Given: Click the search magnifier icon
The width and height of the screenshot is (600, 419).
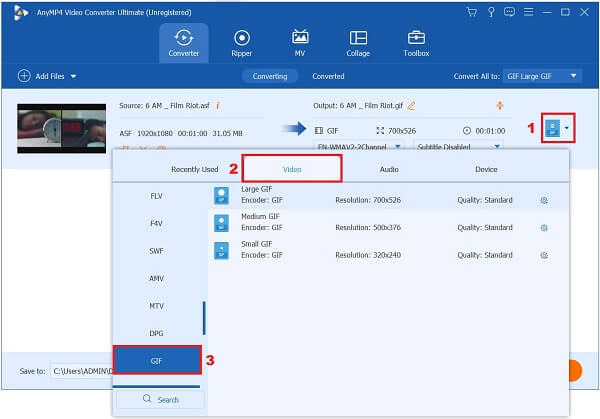Looking at the screenshot, I should 147,399.
